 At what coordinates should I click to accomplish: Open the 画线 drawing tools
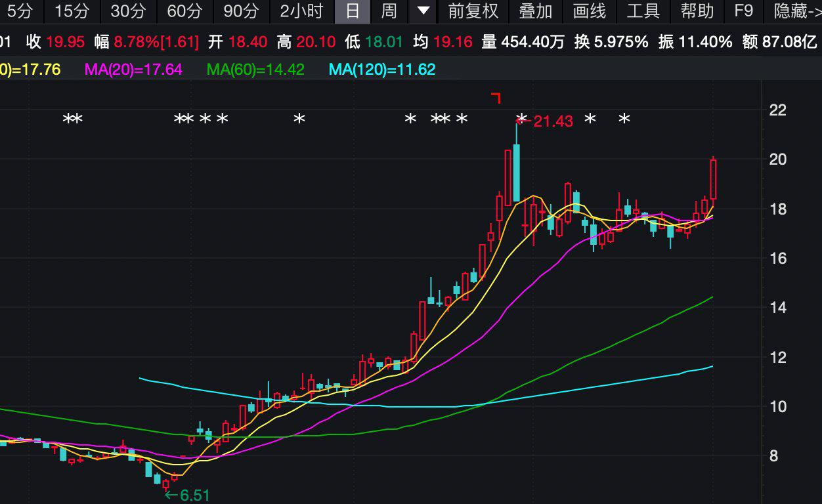pos(589,11)
